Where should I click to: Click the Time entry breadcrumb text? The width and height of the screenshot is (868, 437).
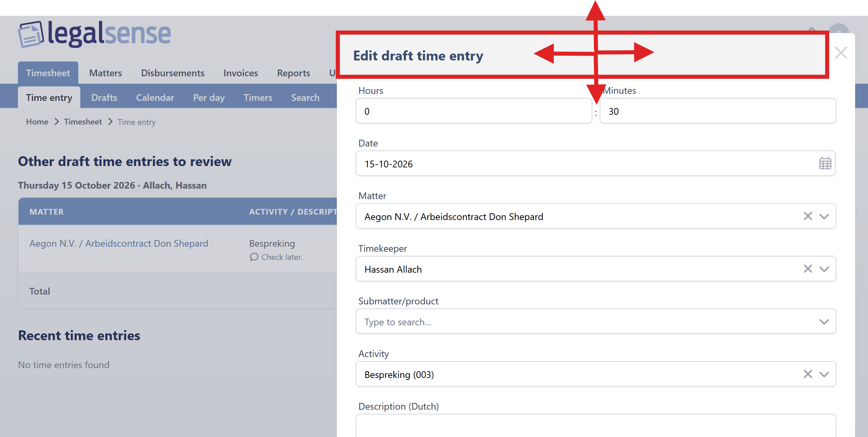click(137, 122)
